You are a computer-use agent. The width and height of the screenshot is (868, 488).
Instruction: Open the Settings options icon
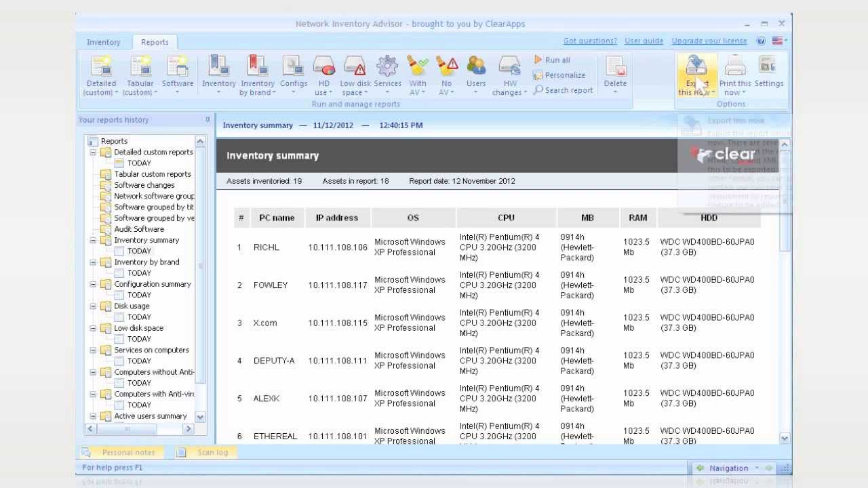click(x=768, y=66)
